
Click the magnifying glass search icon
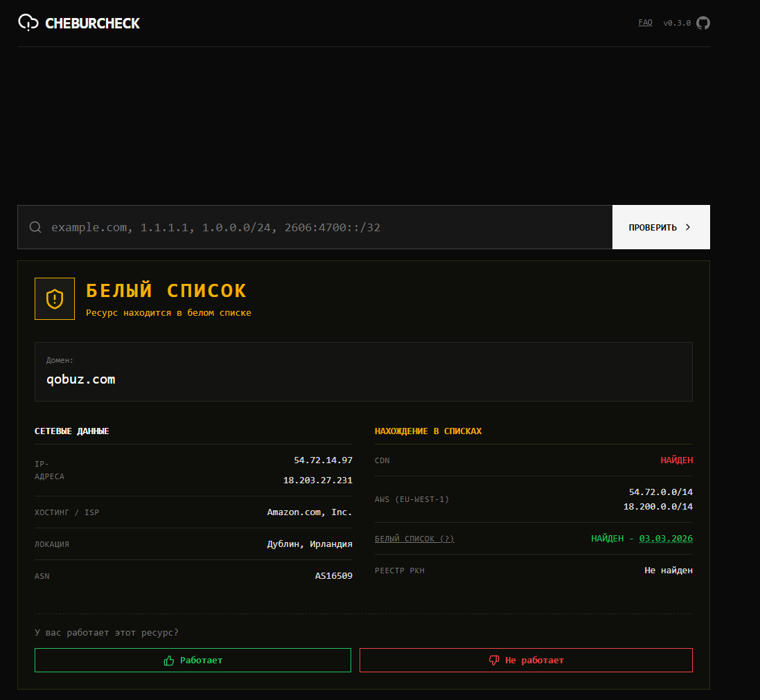35,227
